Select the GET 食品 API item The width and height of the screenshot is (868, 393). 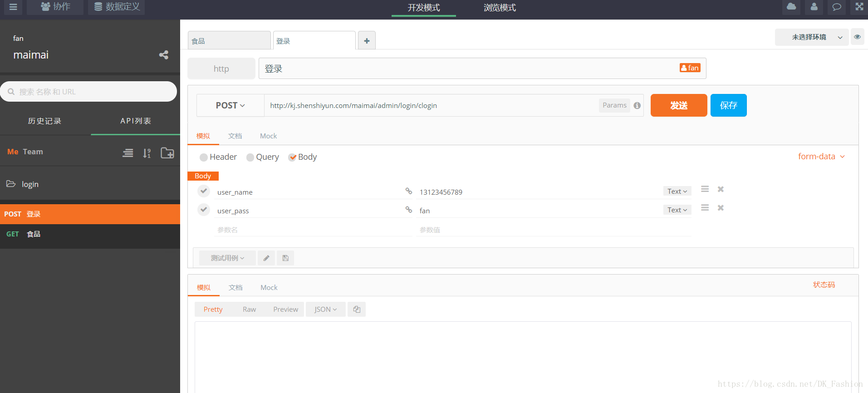(90, 234)
